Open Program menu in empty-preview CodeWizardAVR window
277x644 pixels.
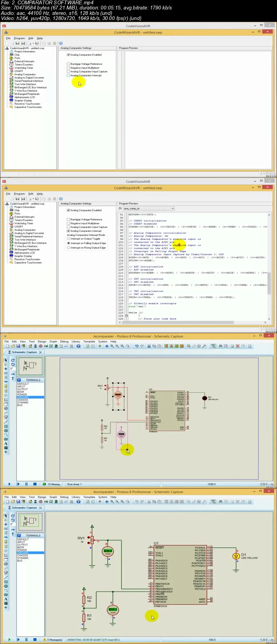[x=19, y=38]
